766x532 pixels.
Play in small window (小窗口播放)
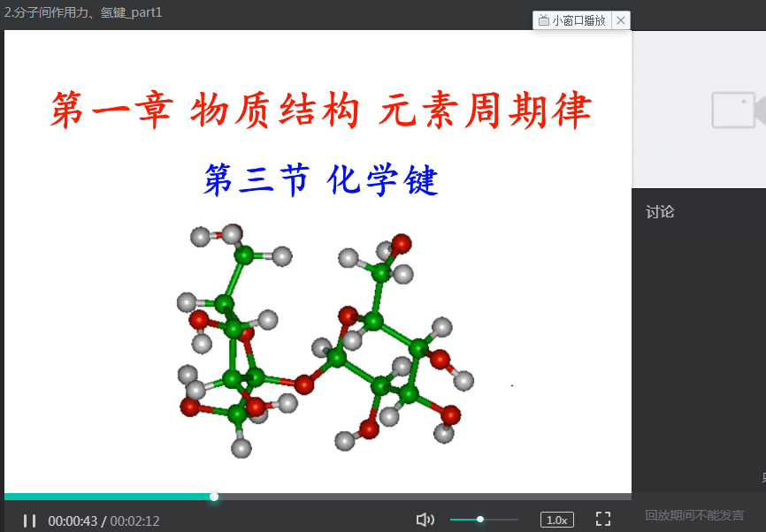572,20
